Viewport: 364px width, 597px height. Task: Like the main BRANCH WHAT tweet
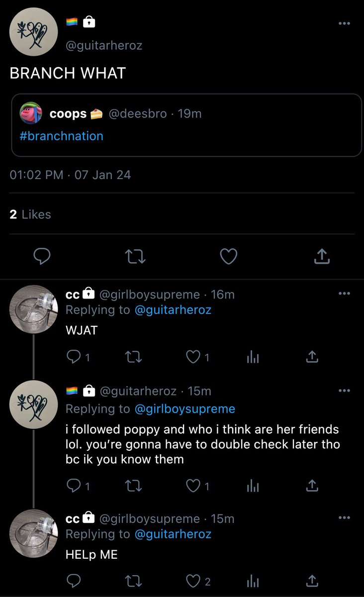point(228,257)
